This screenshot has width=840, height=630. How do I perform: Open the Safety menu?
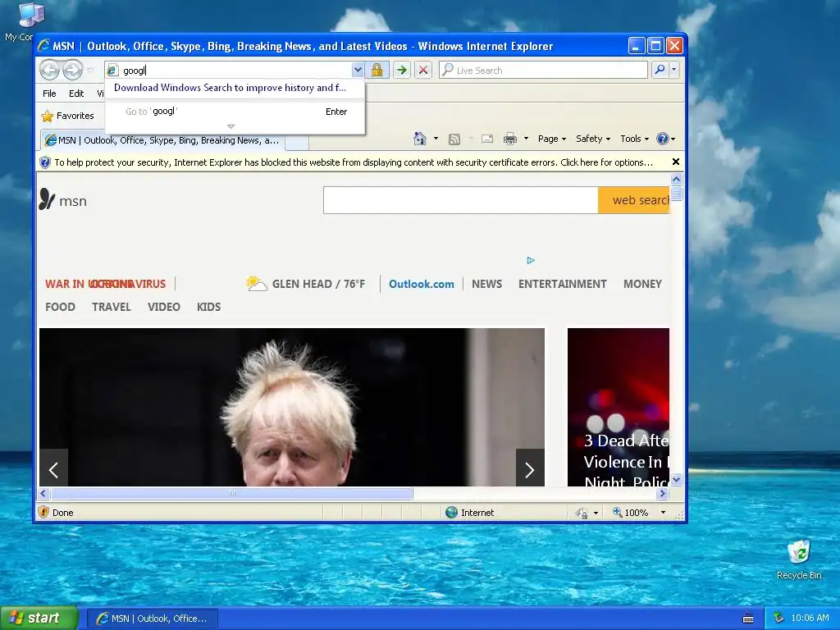[x=592, y=139]
